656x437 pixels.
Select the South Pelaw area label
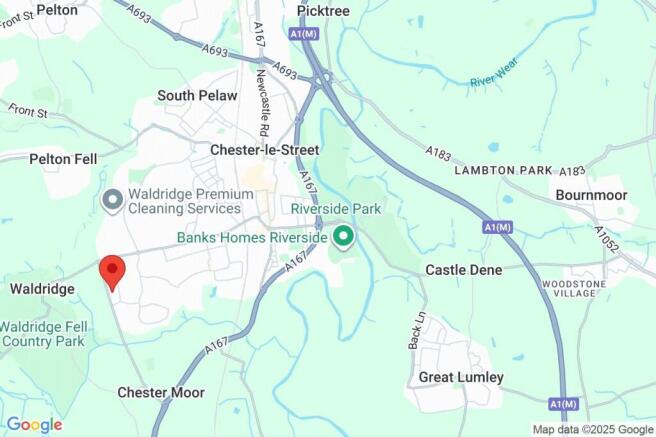pos(197,95)
